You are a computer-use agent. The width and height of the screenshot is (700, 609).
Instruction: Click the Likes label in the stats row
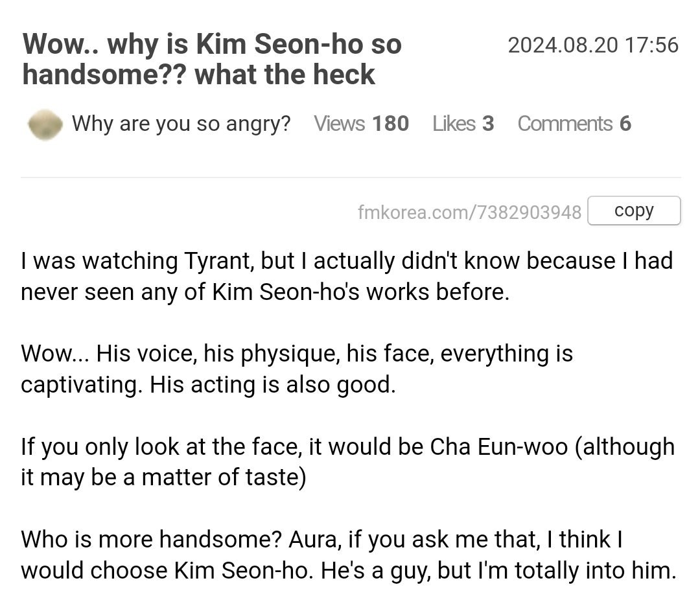[456, 124]
